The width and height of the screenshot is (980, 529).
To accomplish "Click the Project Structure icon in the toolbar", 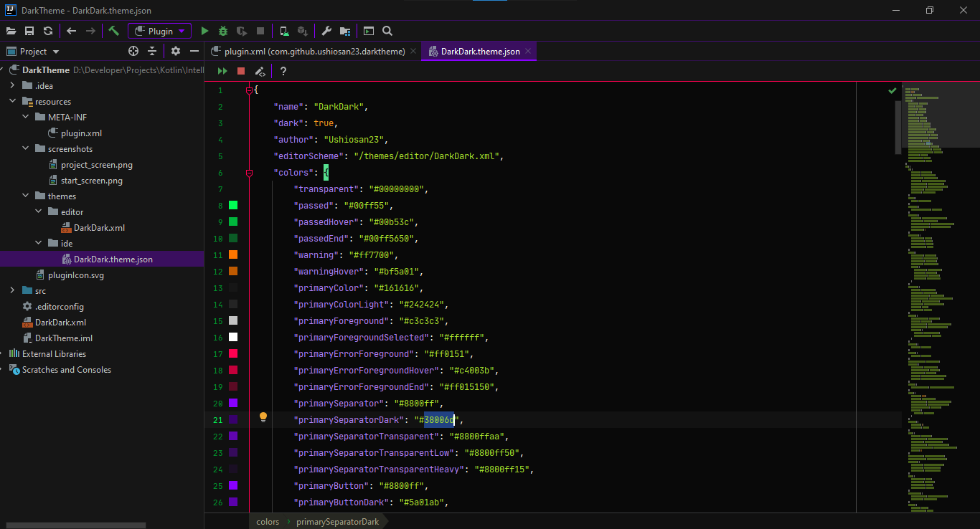I will tap(344, 31).
